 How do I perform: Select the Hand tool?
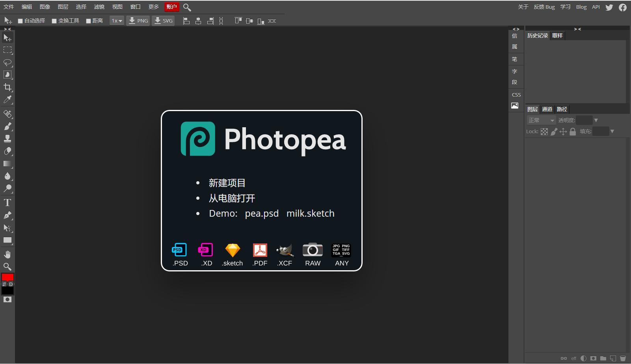pyautogui.click(x=7, y=254)
